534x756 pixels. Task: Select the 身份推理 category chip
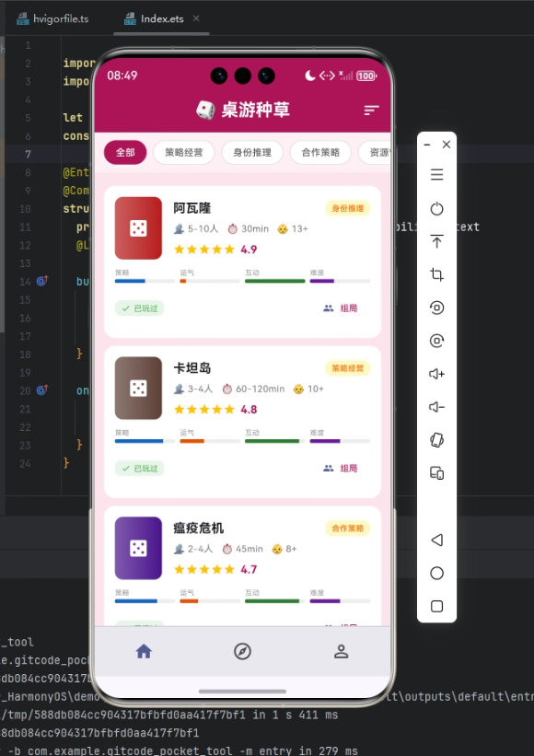252,152
